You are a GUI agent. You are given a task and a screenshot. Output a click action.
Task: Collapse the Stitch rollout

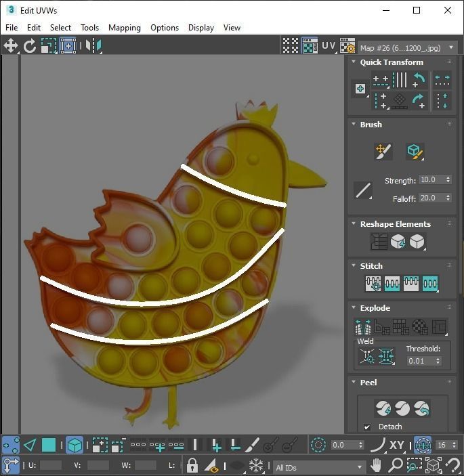point(354,265)
